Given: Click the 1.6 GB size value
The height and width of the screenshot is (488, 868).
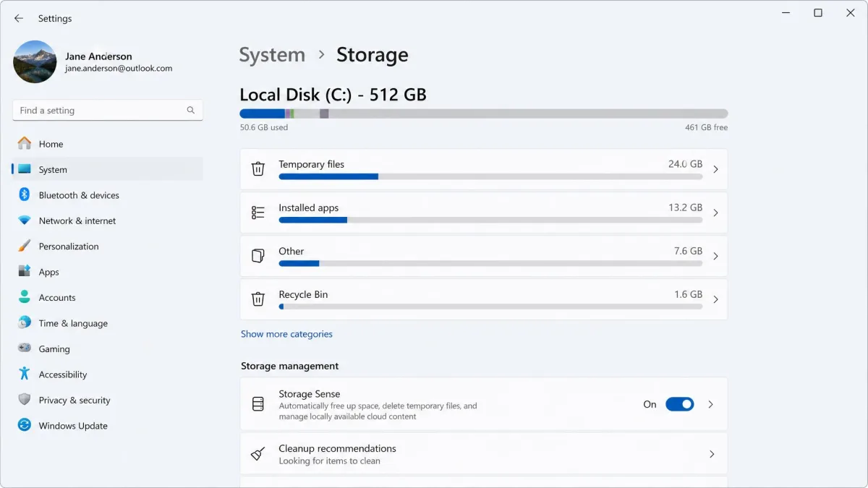Looking at the screenshot, I should pyautogui.click(x=688, y=294).
